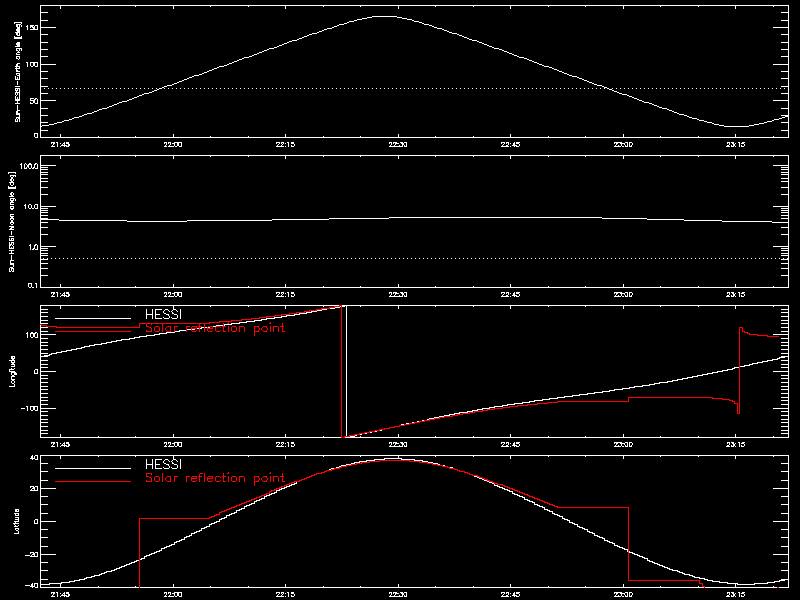Select 'HESSI' legend text in Latitude plot
Screen dimensions: 800x600
click(163, 465)
